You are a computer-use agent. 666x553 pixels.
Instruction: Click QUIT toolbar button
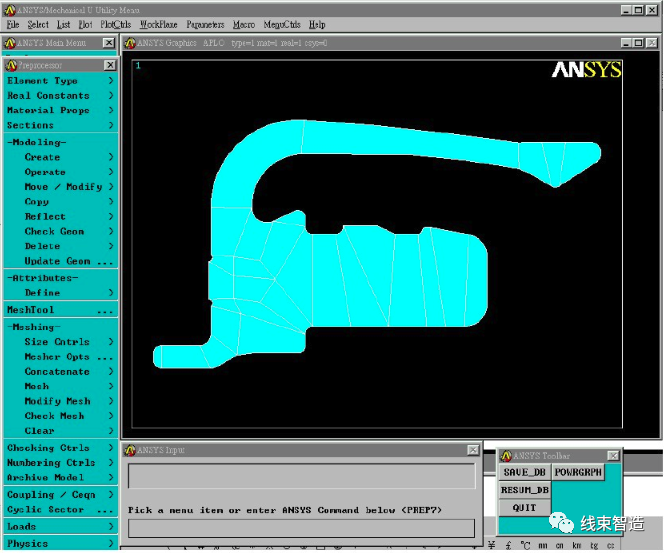pos(525,508)
